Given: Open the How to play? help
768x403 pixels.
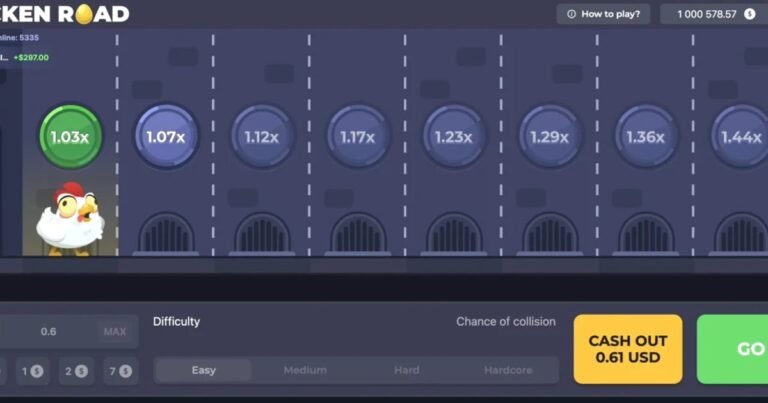Looking at the screenshot, I should click(603, 14).
